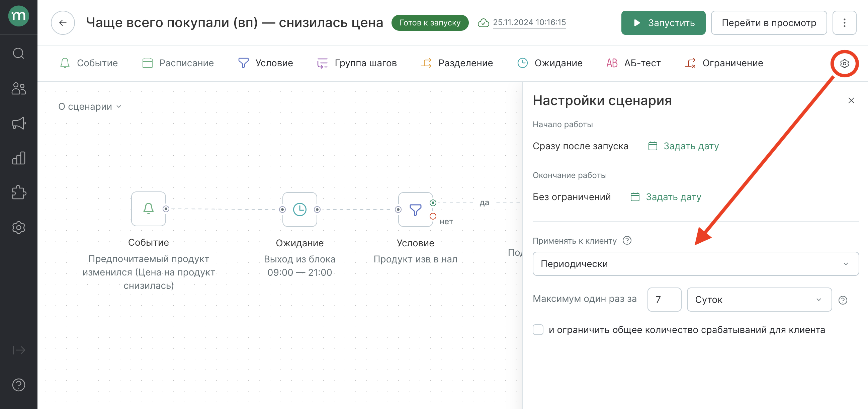
Task: Expand the sidebar with the arrow icon
Action: (18, 350)
